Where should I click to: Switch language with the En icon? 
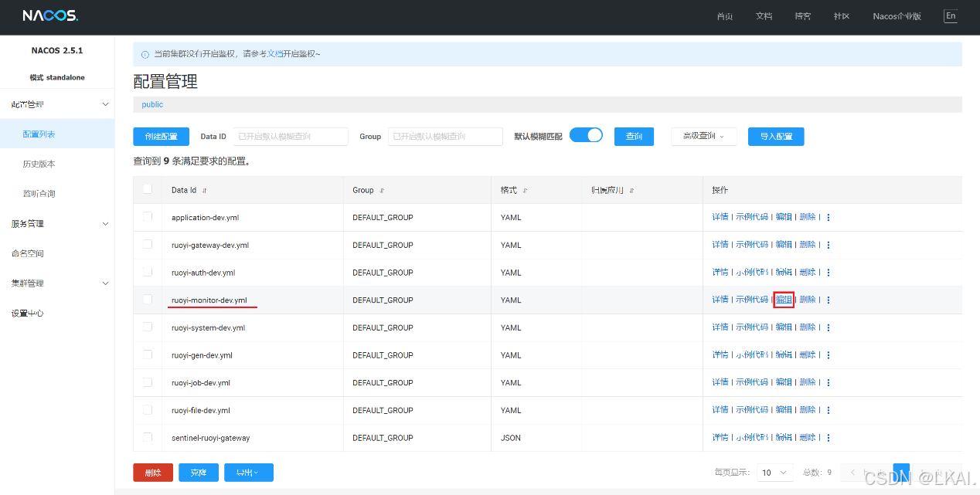coord(950,15)
